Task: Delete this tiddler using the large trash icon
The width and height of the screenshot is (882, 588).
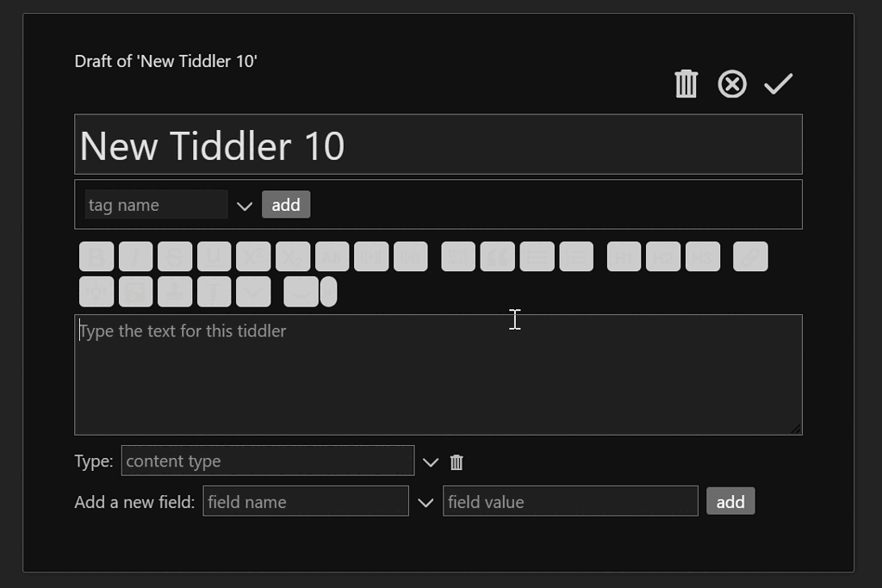Action: 686,84
